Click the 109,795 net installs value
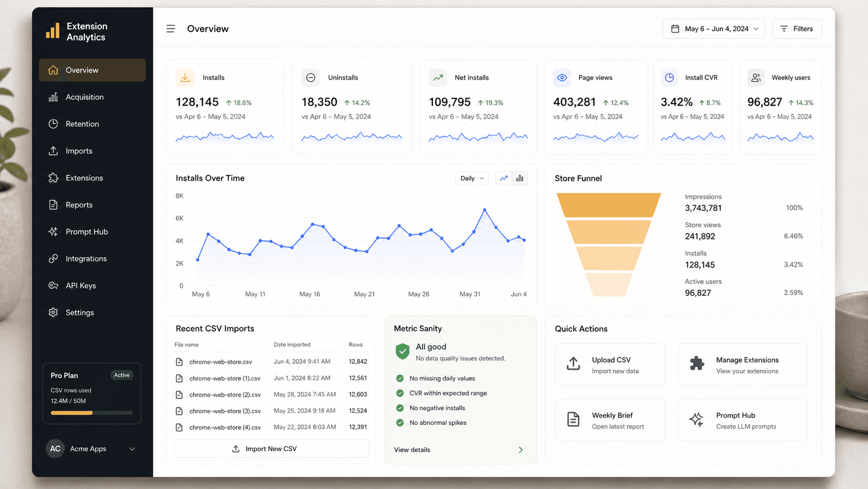 click(450, 102)
